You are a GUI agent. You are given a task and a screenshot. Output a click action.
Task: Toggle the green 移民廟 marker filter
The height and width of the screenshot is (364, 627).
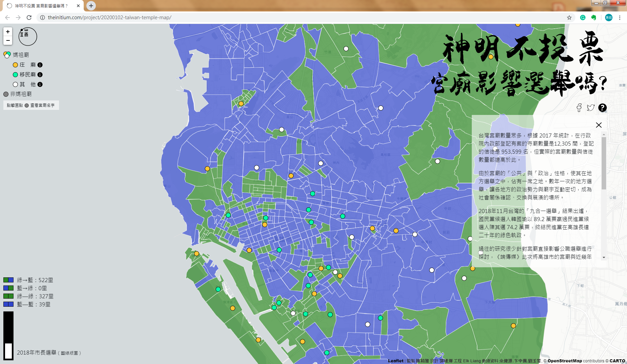tap(15, 74)
